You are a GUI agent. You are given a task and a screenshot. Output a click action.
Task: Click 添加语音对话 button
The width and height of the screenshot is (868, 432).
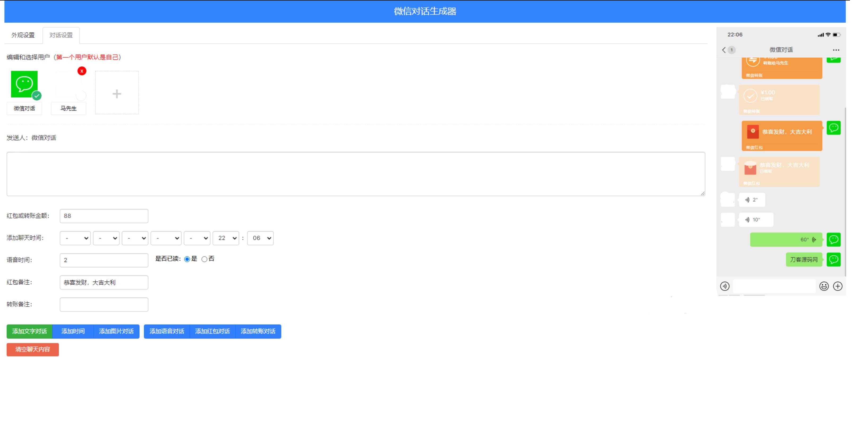[x=167, y=332]
